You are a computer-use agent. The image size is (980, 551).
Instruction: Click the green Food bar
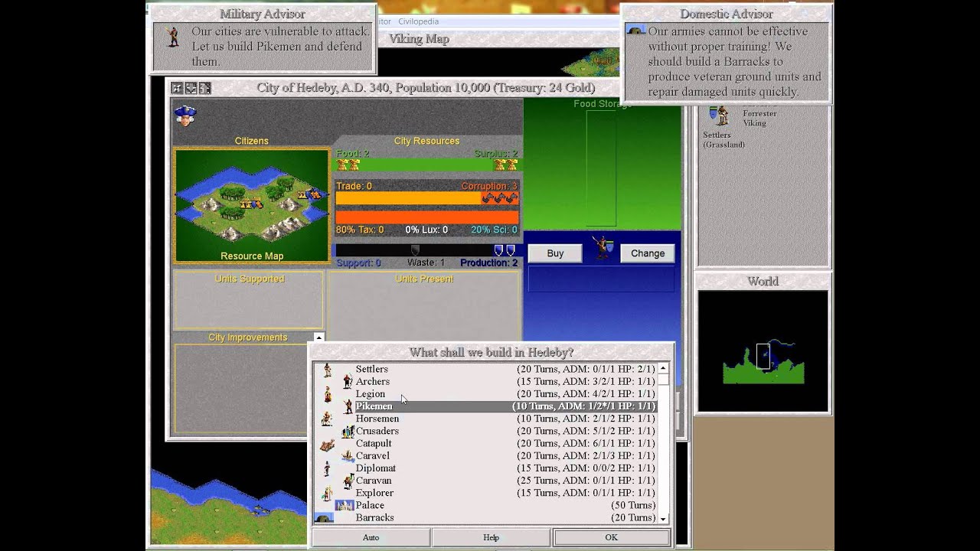427,165
